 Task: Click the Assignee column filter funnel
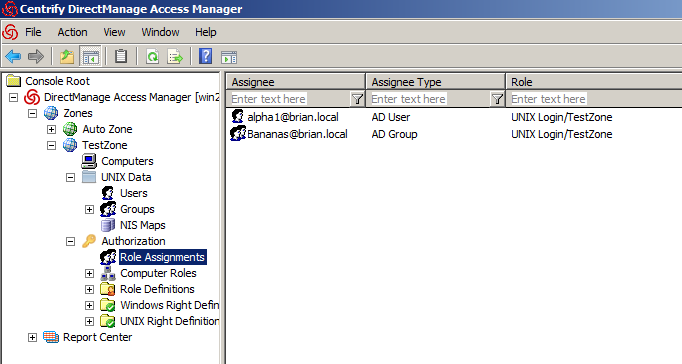[x=358, y=99]
